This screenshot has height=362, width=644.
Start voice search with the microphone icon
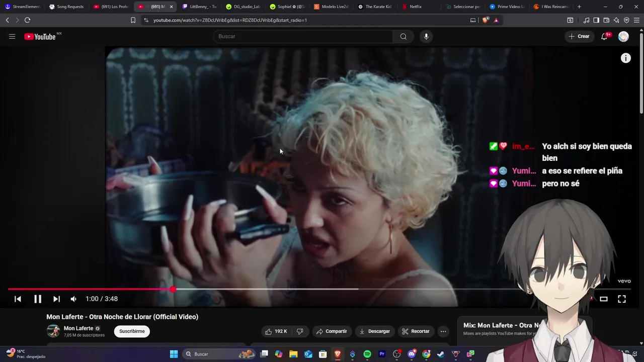tap(426, 36)
